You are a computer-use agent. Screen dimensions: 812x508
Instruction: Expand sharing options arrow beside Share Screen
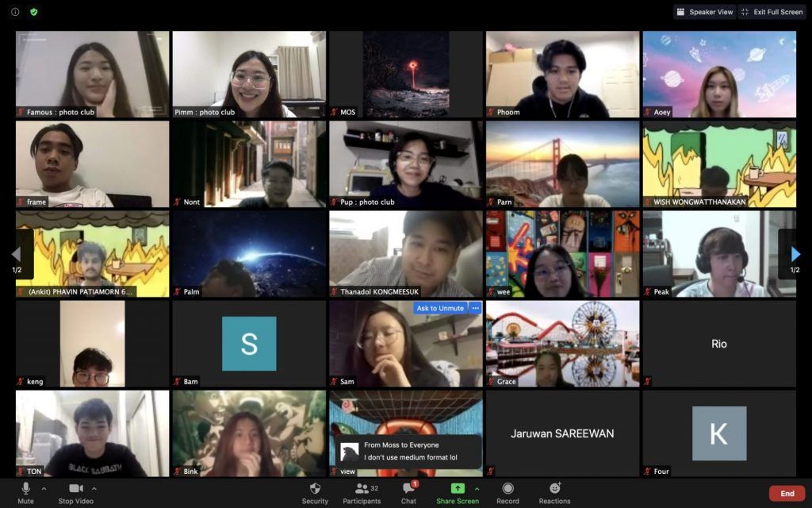477,489
